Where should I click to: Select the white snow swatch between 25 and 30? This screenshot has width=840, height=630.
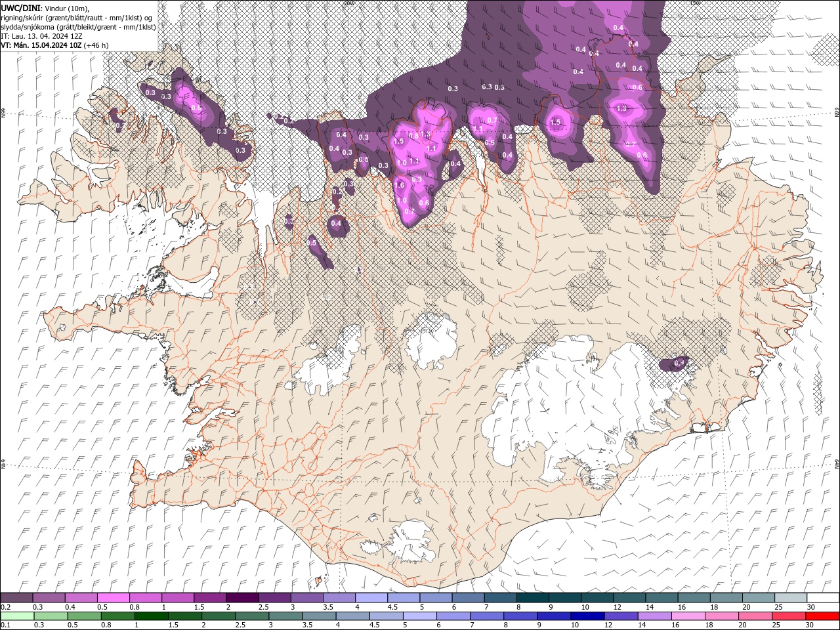[x=790, y=598]
